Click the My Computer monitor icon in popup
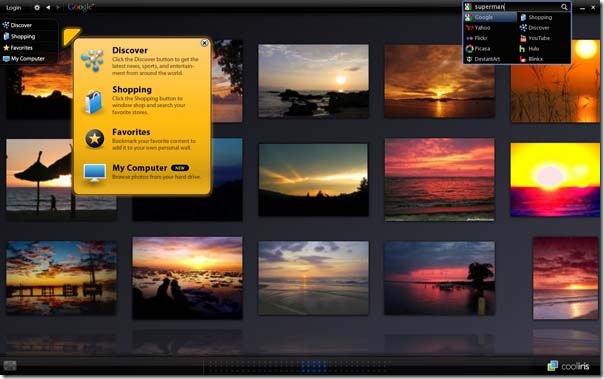Viewport: 604px width, 379px height. (x=94, y=173)
